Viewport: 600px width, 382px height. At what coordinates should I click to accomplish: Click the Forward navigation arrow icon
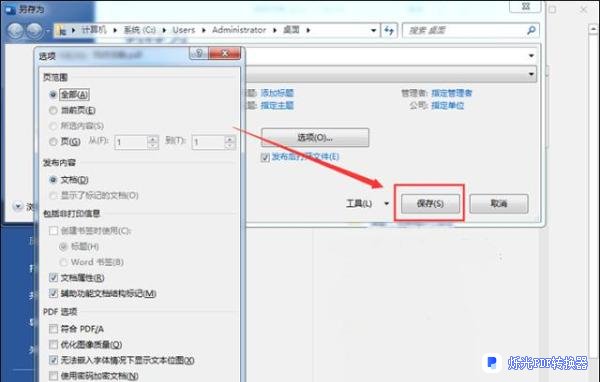[34, 31]
